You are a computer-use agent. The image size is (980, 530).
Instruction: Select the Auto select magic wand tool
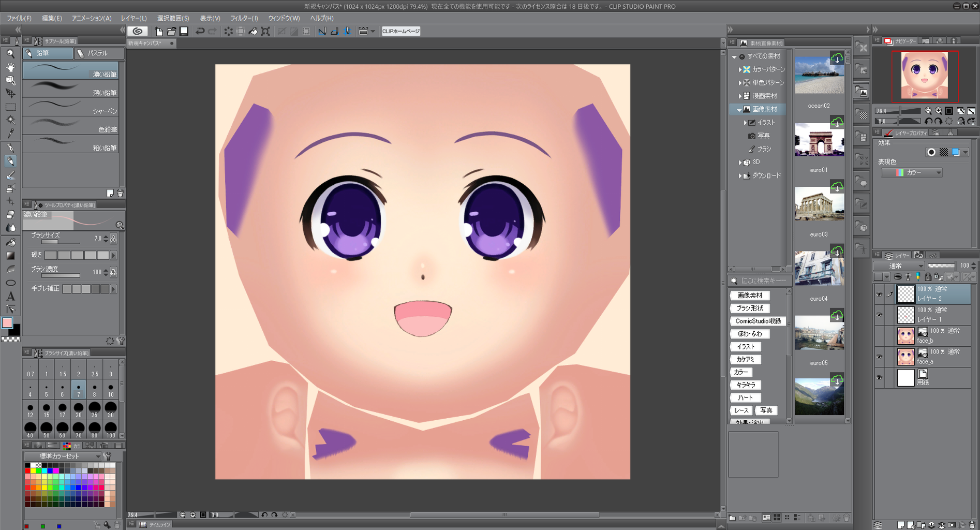pos(10,120)
